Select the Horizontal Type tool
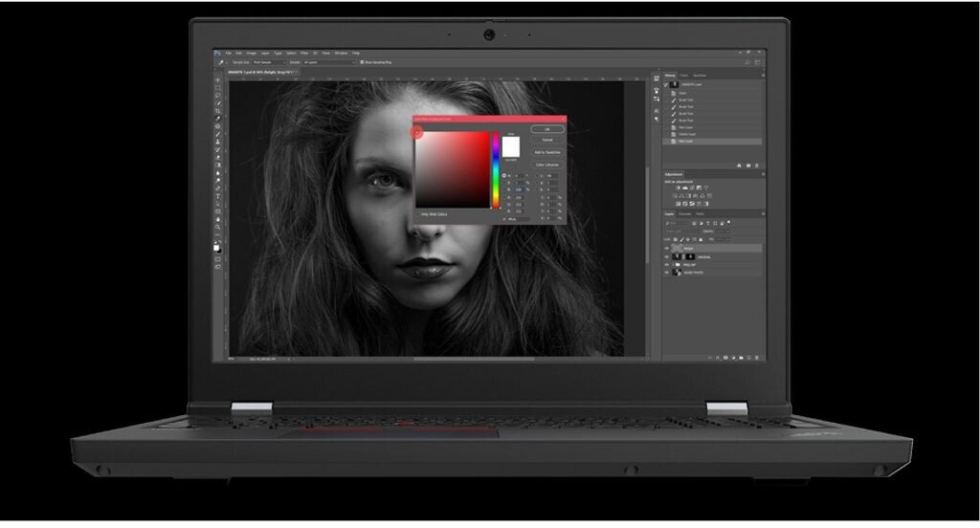980x528 pixels. [x=218, y=196]
